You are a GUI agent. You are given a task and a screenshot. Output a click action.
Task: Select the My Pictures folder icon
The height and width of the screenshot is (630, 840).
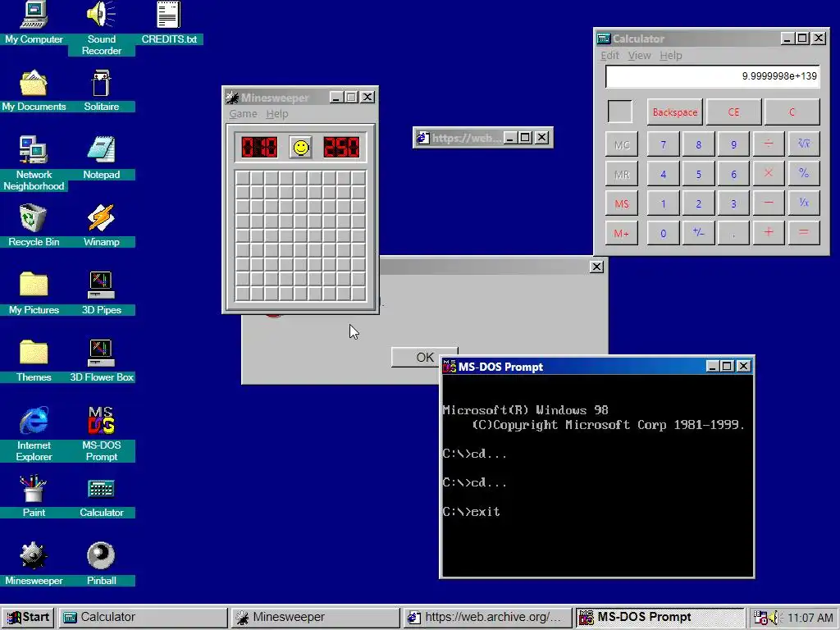[x=34, y=293]
